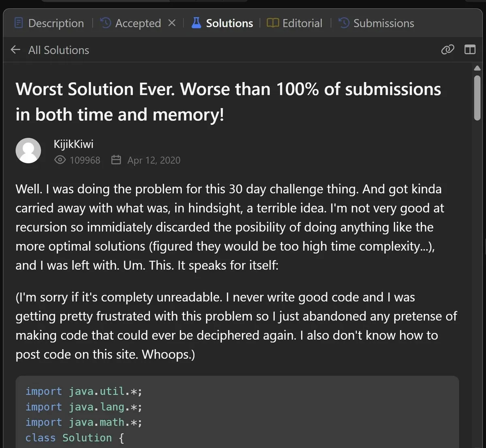Click the eye views icon
Image resolution: width=486 pixels, height=448 pixels.
point(60,160)
